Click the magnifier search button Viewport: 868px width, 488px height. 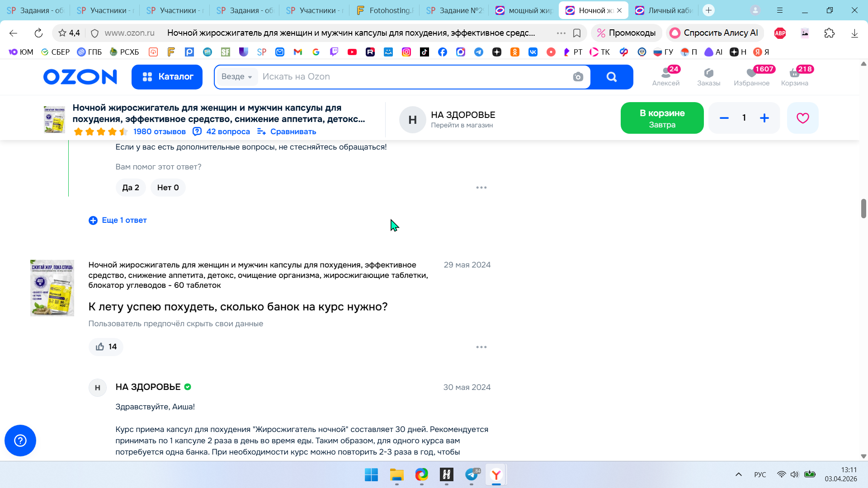tap(611, 77)
